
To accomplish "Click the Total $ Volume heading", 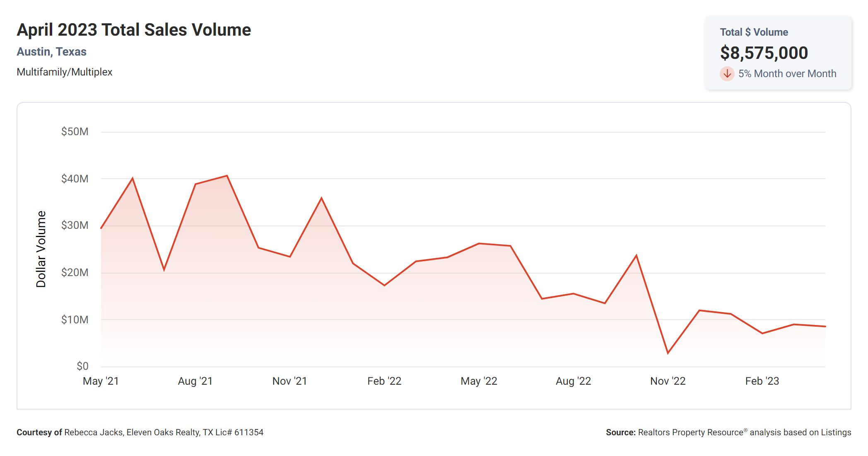I will [754, 32].
